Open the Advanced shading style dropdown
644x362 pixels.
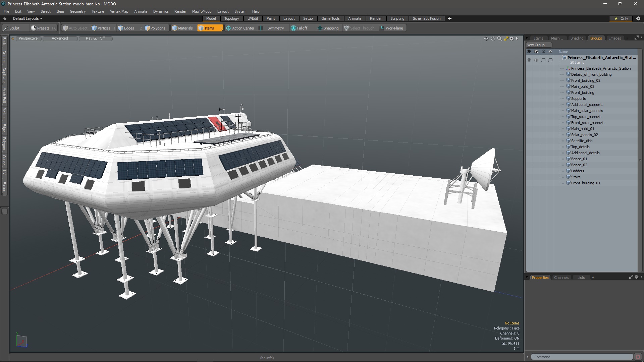(x=60, y=39)
